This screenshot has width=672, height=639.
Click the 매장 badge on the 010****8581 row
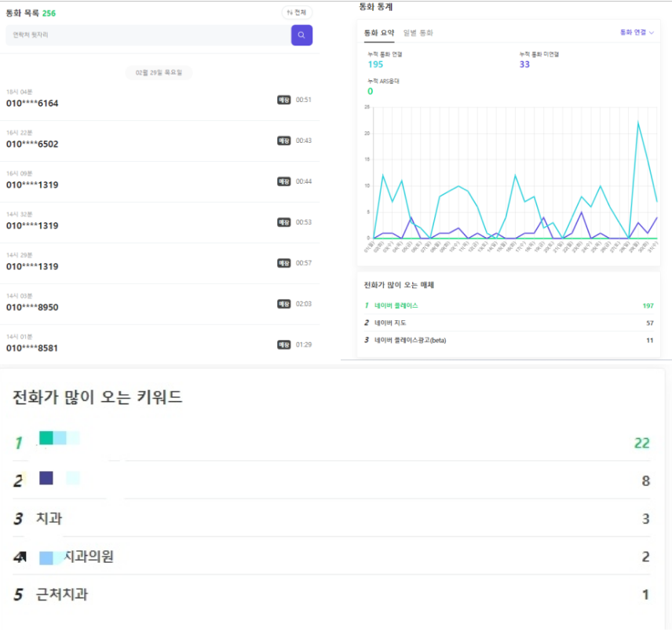(283, 345)
